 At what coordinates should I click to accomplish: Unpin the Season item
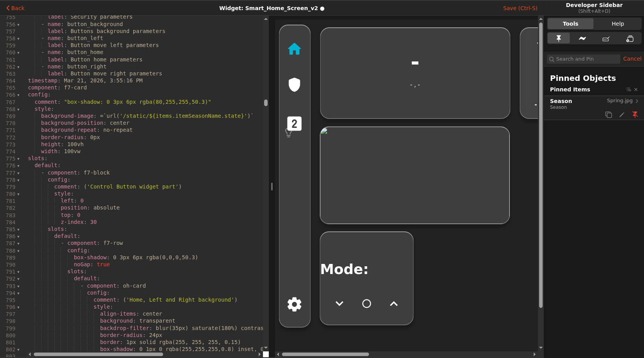click(635, 115)
